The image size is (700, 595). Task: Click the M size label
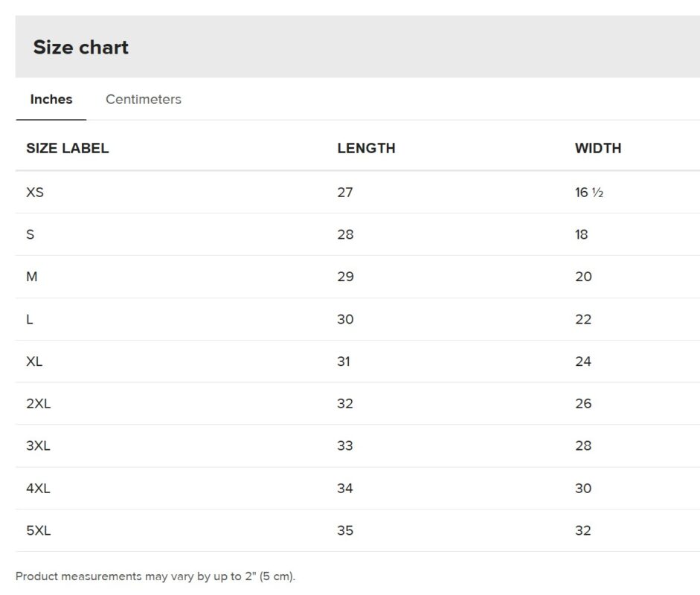click(32, 277)
